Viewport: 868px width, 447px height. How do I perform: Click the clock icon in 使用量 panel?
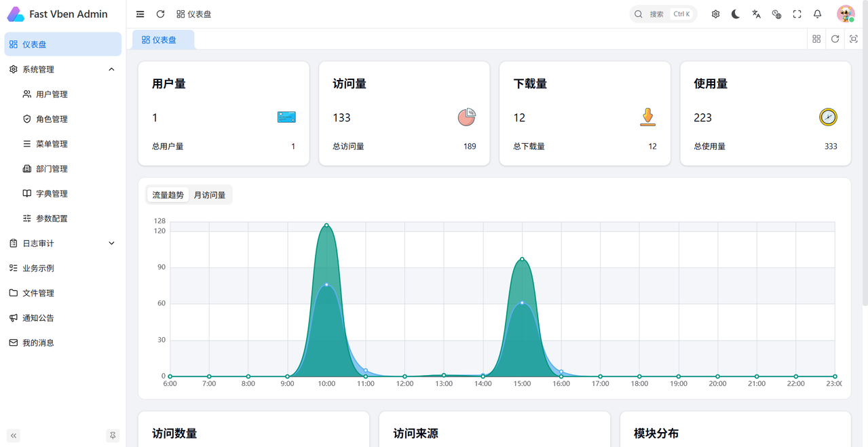point(828,117)
